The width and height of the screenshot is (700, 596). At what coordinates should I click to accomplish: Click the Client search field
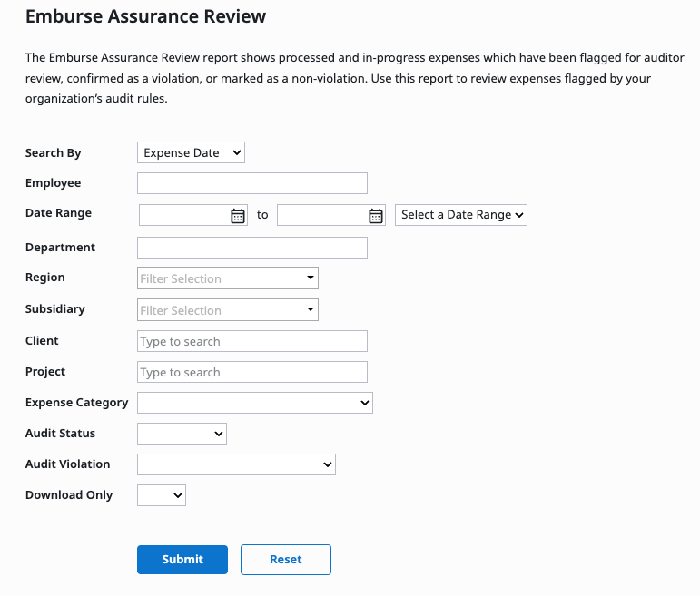[252, 341]
